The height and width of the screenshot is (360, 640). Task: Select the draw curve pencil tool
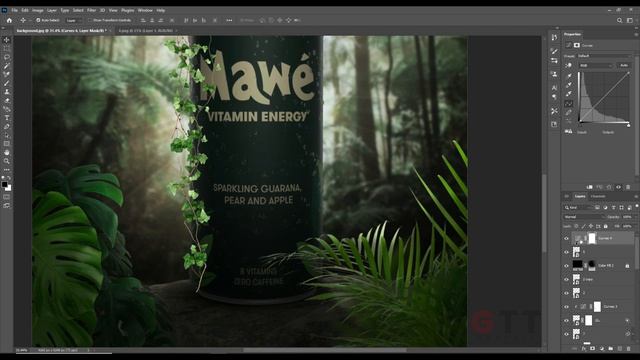point(569,112)
